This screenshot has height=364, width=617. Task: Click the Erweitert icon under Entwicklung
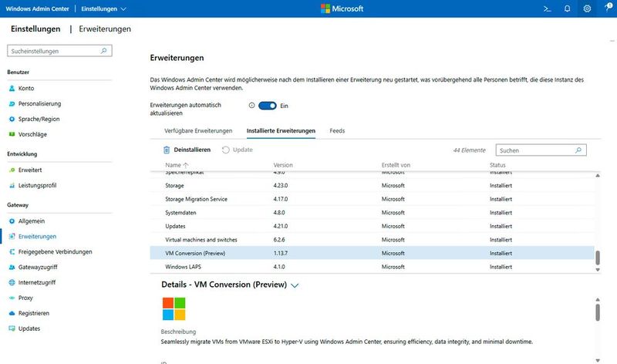pyautogui.click(x=12, y=170)
